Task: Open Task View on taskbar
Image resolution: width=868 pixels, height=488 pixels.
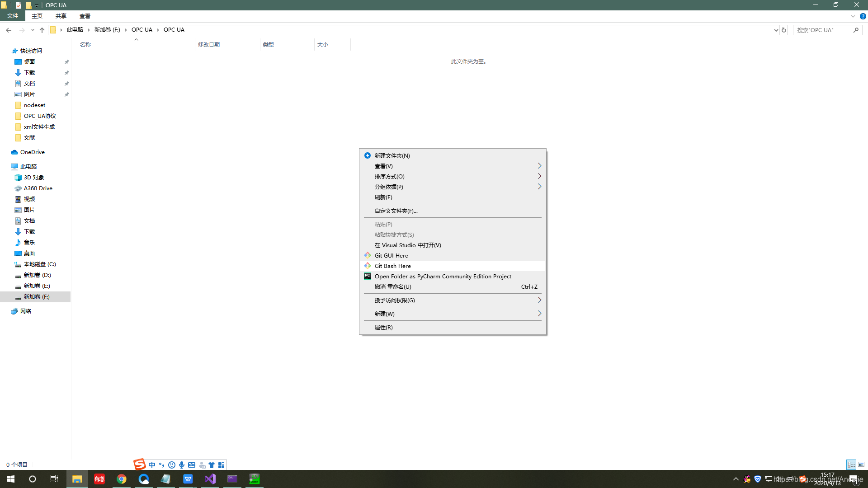Action: (54, 479)
